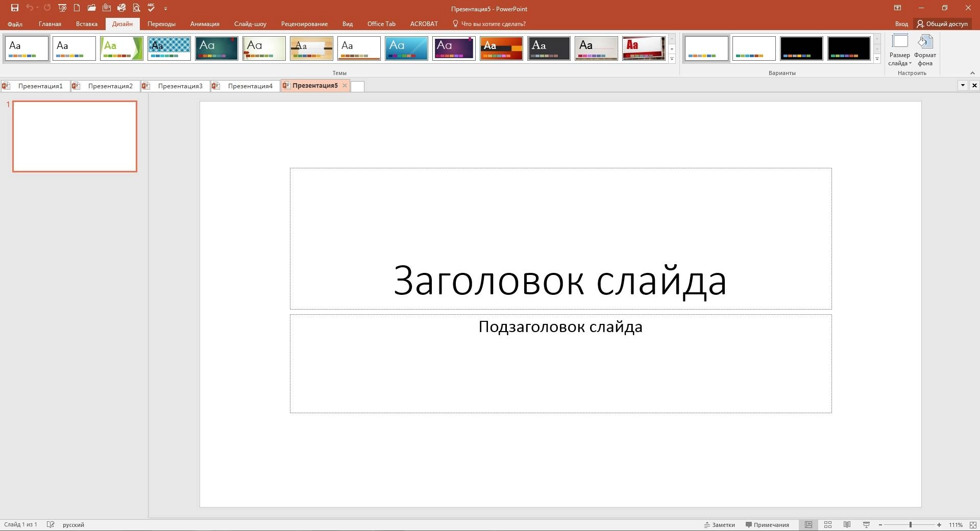Open a file using the folder icon
The width and height of the screenshot is (980, 531).
click(92, 8)
